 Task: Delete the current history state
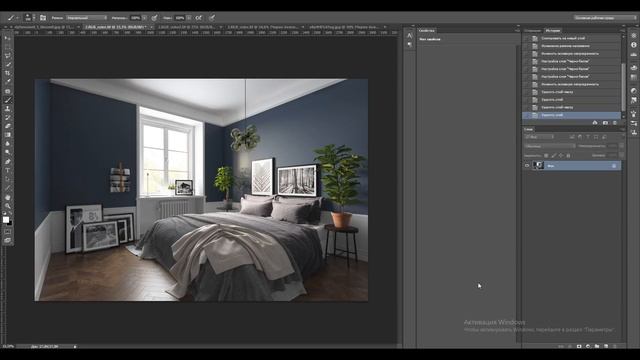tap(615, 122)
